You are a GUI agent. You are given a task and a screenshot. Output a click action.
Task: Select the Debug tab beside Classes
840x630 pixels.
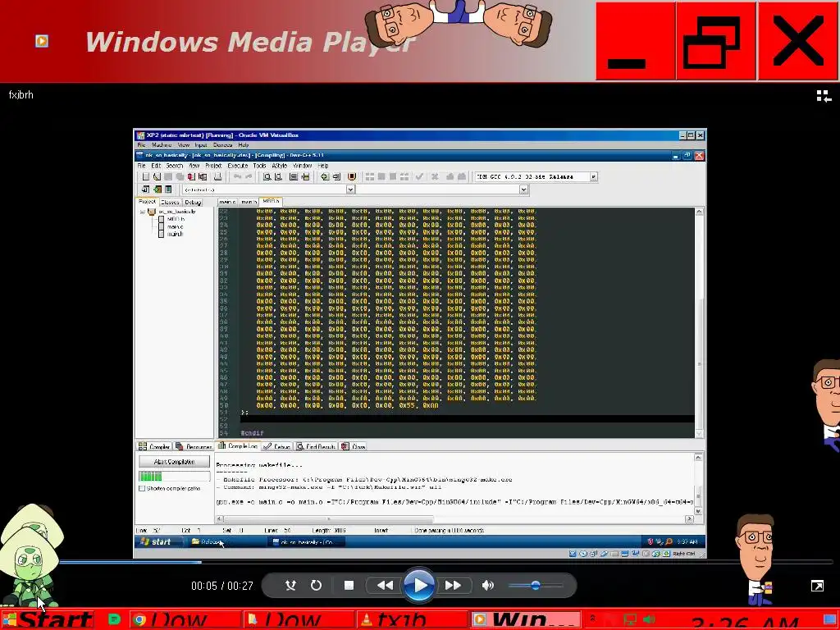pyautogui.click(x=193, y=202)
